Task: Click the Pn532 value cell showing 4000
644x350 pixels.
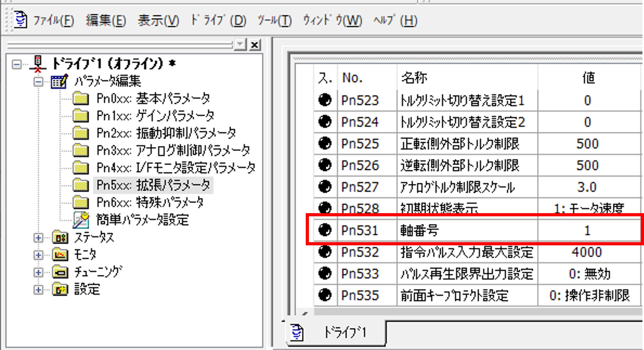Action: 587,252
